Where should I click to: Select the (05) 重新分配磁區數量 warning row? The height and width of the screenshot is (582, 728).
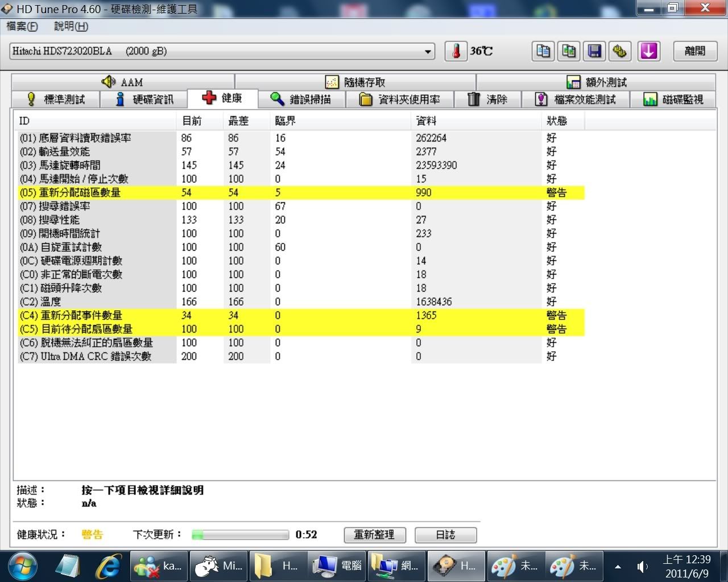pos(300,193)
